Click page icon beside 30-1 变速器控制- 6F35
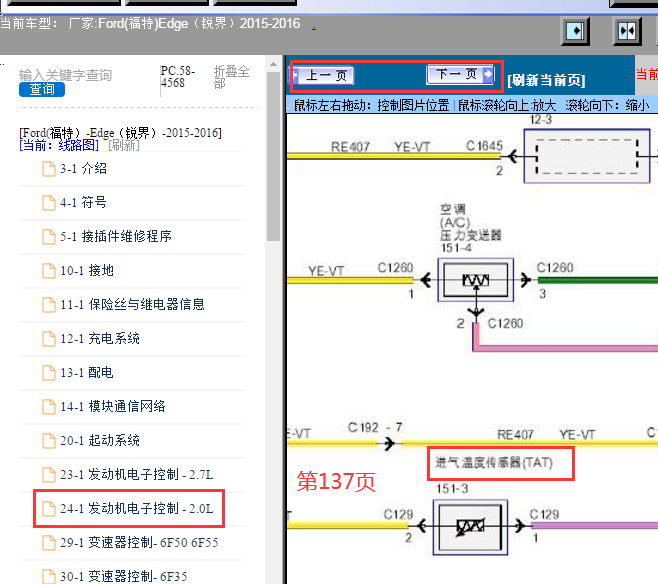 pos(49,576)
